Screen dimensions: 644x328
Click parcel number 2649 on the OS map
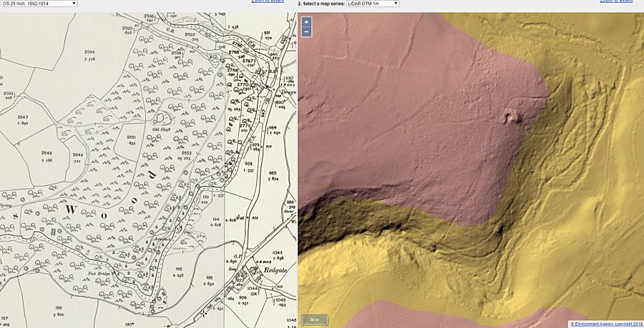click(x=77, y=154)
